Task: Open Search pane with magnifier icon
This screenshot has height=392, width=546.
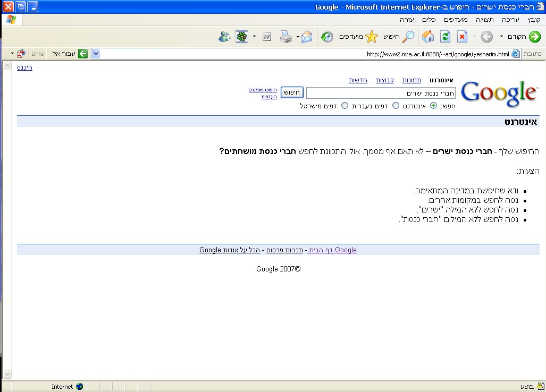Action: coord(408,37)
